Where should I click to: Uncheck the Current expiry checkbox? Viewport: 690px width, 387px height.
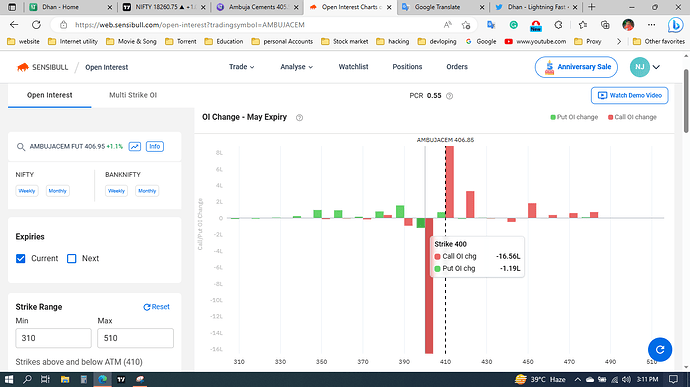coord(21,258)
